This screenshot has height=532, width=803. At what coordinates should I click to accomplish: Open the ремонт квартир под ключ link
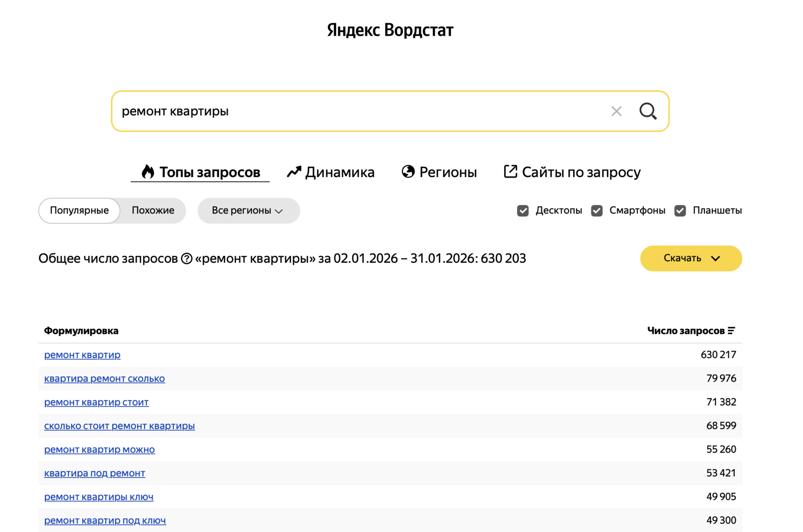tap(105, 520)
